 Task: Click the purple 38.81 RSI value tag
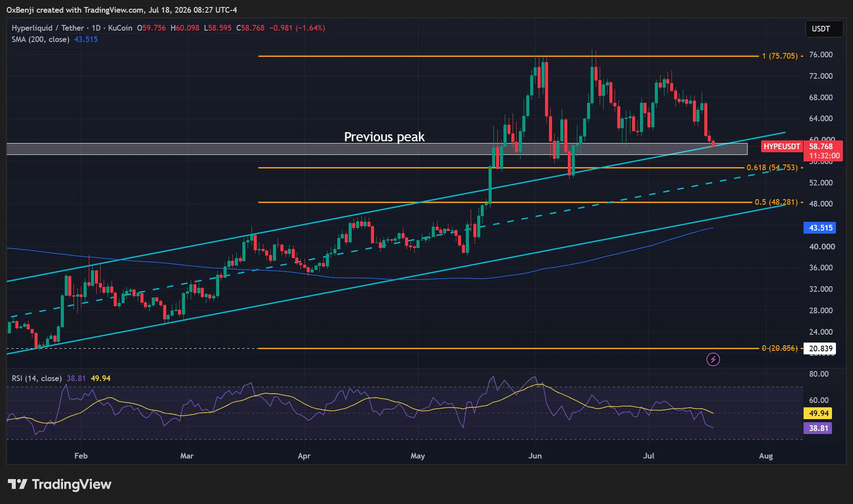(818, 428)
